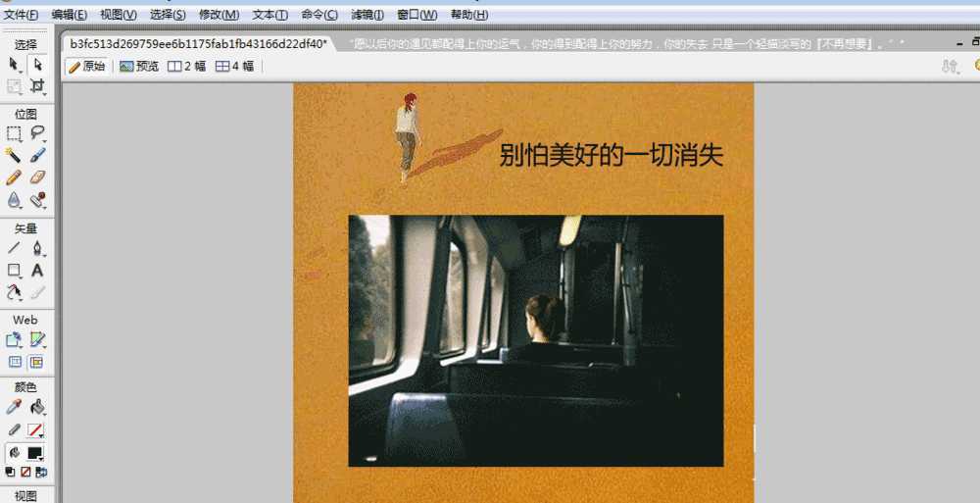Open the stroke color dropdown
The width and height of the screenshot is (980, 503).
pyautogui.click(x=36, y=430)
